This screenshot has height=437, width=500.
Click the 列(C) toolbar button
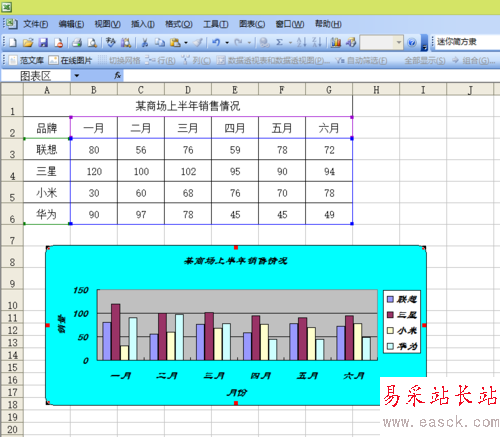point(196,60)
